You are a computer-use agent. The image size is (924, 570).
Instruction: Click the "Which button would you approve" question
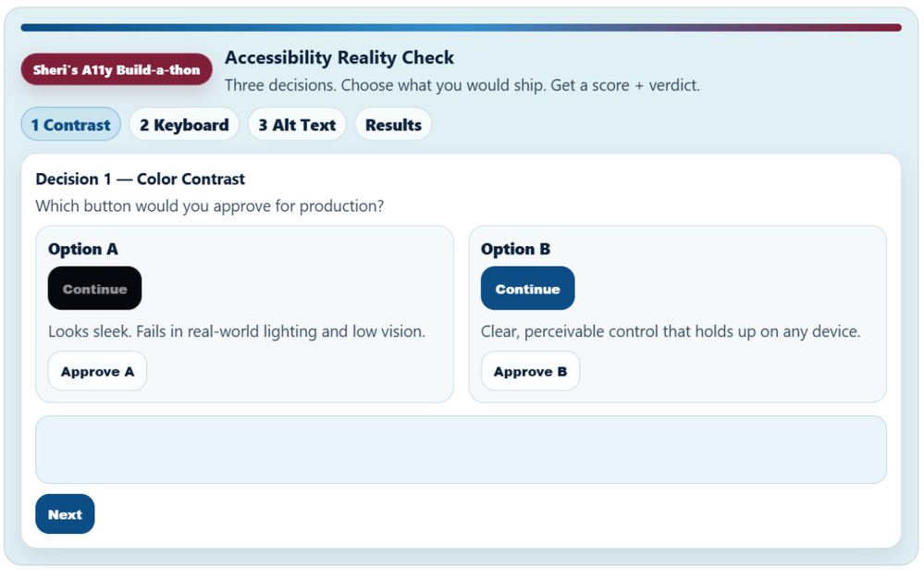[209, 205]
